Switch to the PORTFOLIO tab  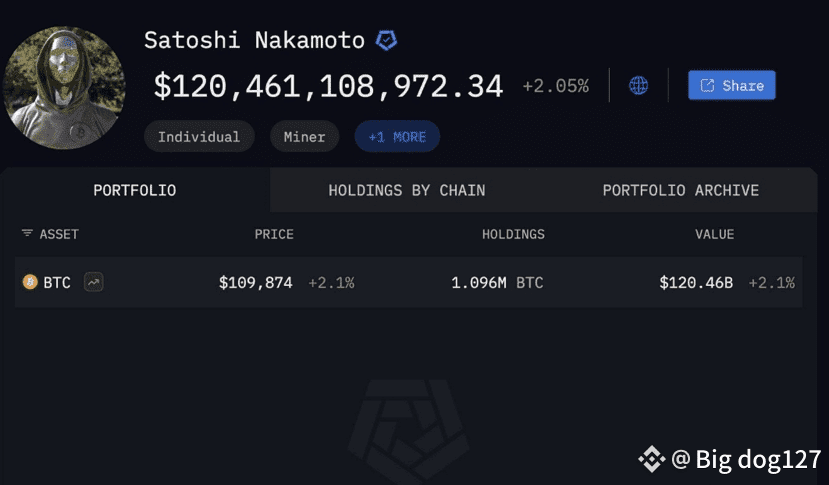pyautogui.click(x=135, y=190)
